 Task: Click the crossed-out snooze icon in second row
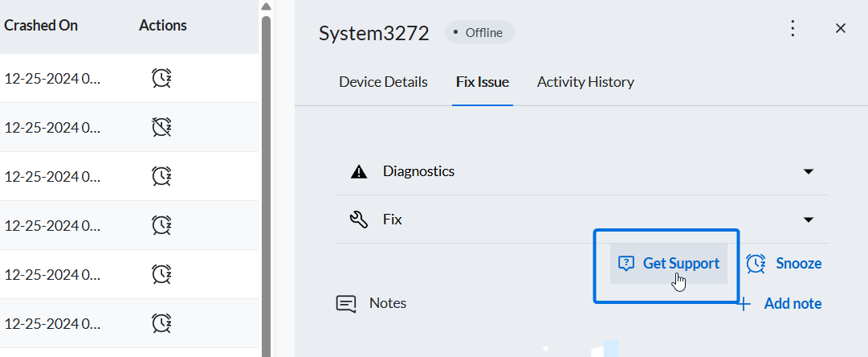[x=161, y=127]
